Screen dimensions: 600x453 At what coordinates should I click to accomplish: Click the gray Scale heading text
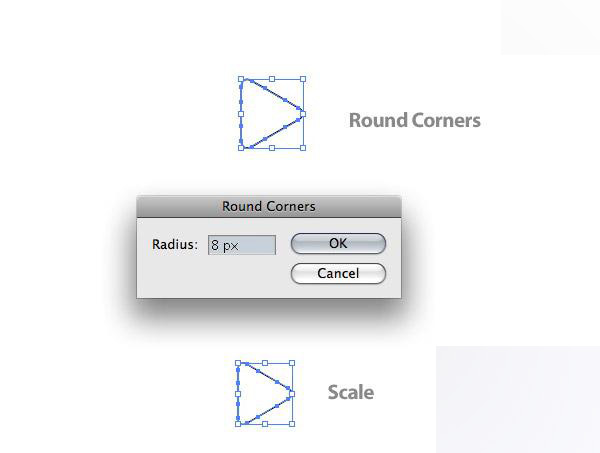tap(350, 392)
